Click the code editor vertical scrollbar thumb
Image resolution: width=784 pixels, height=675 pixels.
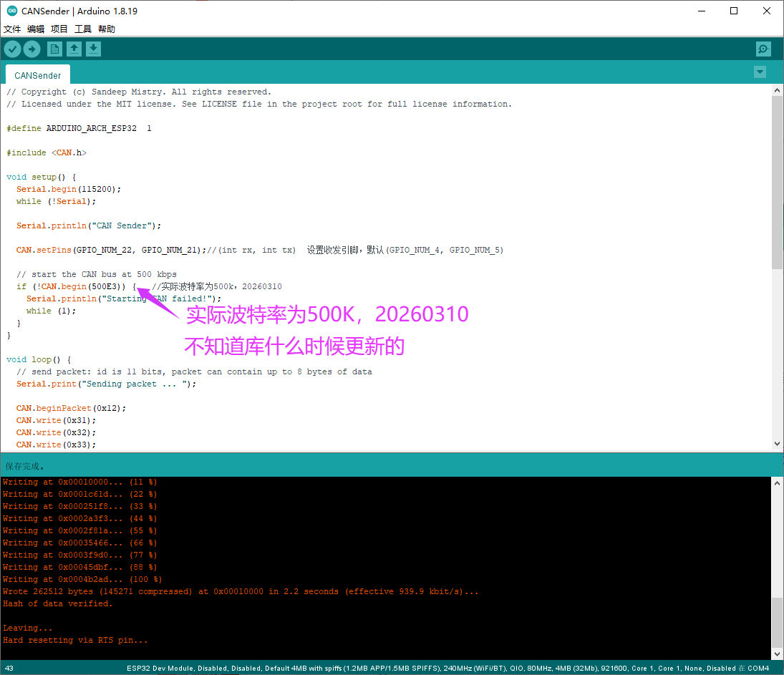point(777,183)
